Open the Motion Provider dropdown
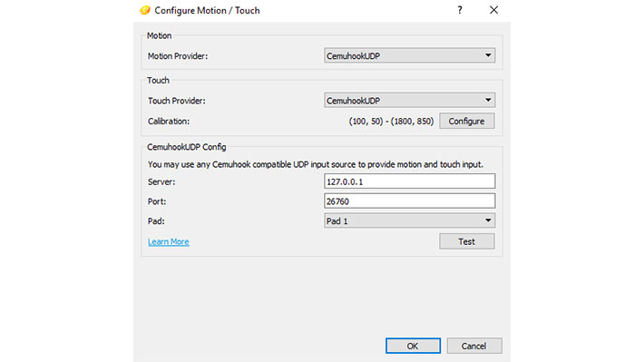644x362 pixels. 409,55
